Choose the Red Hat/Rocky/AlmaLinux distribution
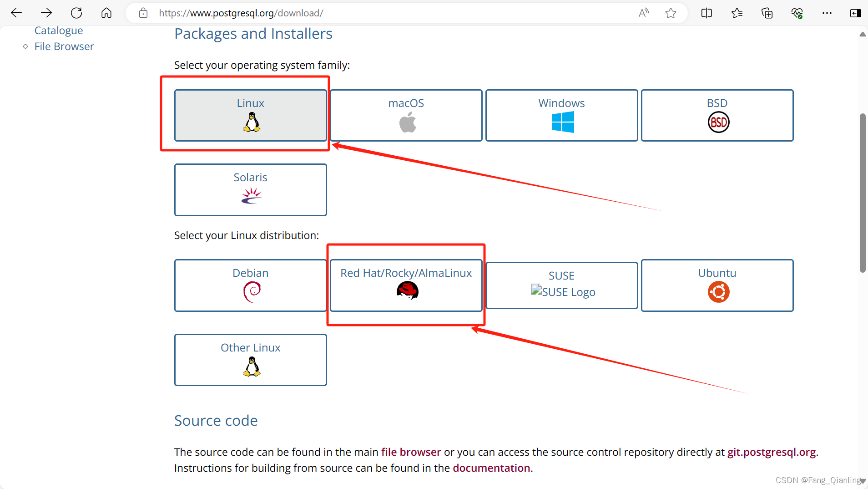Image resolution: width=868 pixels, height=489 pixels. tap(406, 285)
